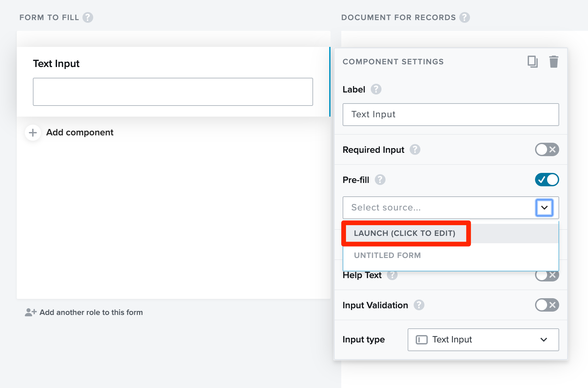Click the Label help question mark
This screenshot has height=388, width=588.
(x=376, y=89)
